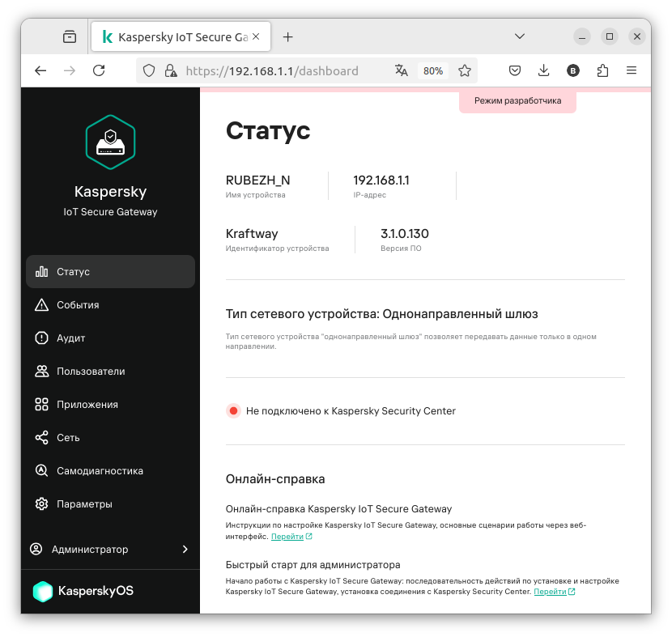This screenshot has height=637, width=672.
Task: Open the События section
Action: click(110, 304)
